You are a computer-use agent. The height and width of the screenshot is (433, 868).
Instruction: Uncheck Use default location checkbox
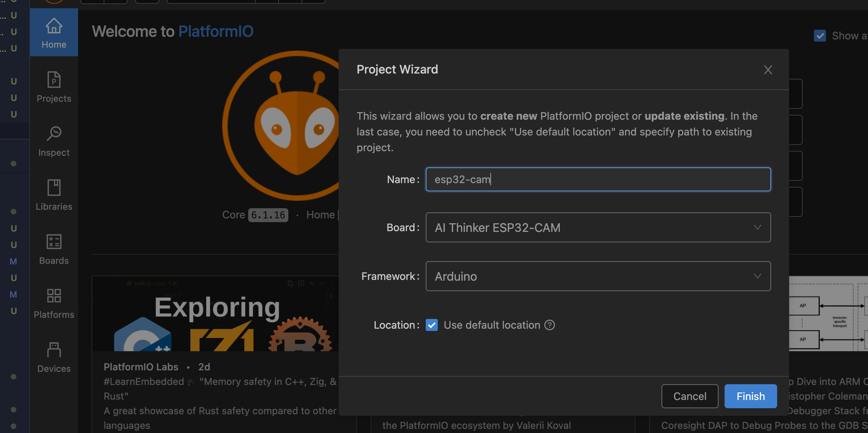(432, 325)
